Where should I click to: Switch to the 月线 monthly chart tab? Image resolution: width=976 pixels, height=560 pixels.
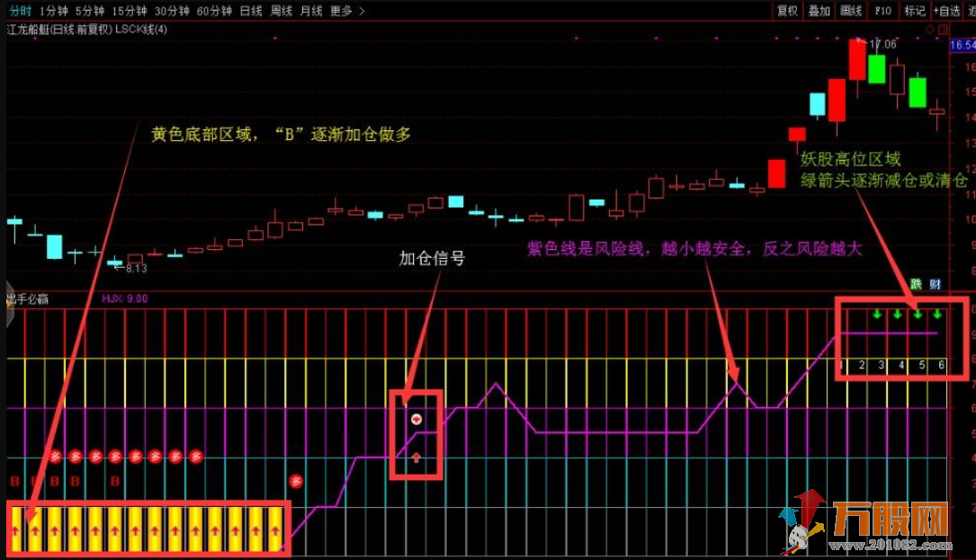pyautogui.click(x=311, y=11)
